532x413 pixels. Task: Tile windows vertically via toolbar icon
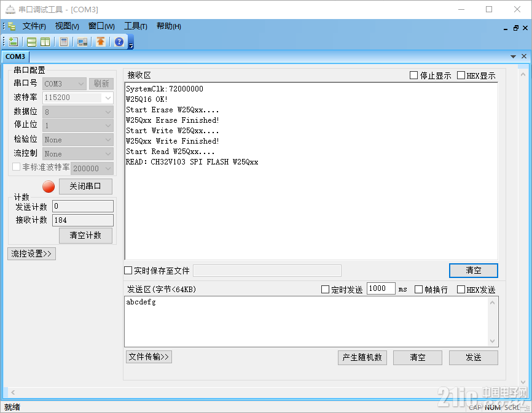point(45,42)
